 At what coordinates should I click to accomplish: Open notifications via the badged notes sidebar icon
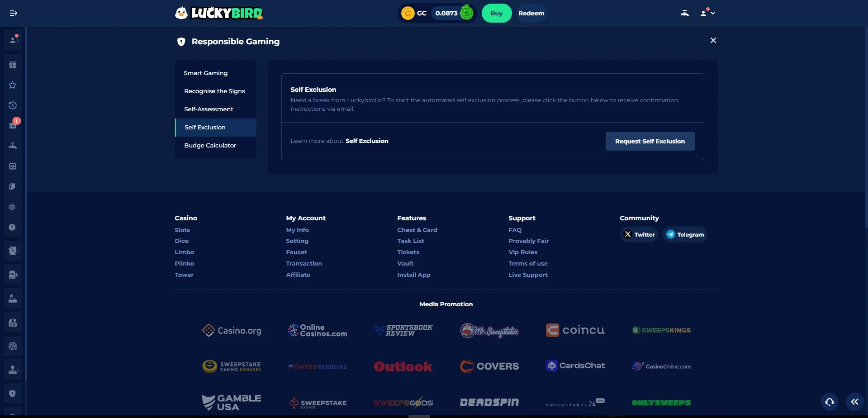(13, 124)
